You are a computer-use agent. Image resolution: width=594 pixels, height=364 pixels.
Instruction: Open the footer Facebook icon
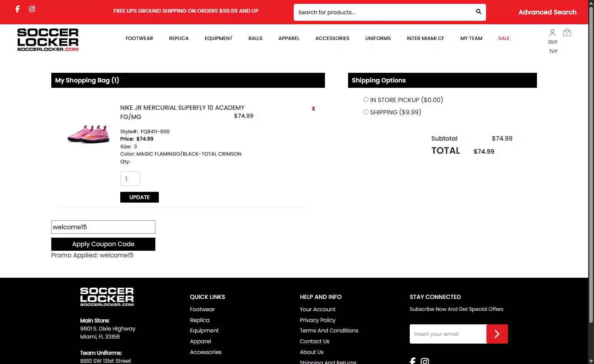tap(413, 361)
